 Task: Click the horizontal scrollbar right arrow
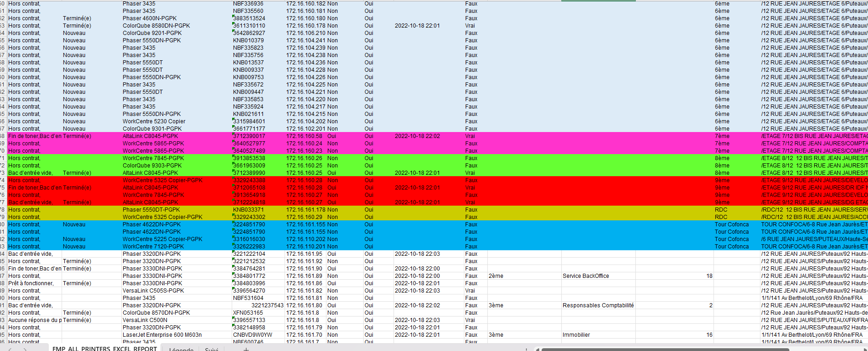coord(864,350)
